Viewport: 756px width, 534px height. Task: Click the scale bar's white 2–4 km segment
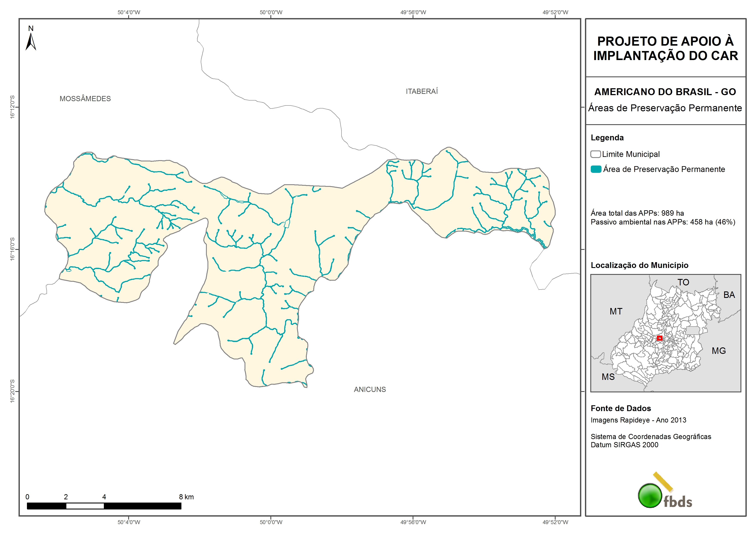click(x=85, y=506)
